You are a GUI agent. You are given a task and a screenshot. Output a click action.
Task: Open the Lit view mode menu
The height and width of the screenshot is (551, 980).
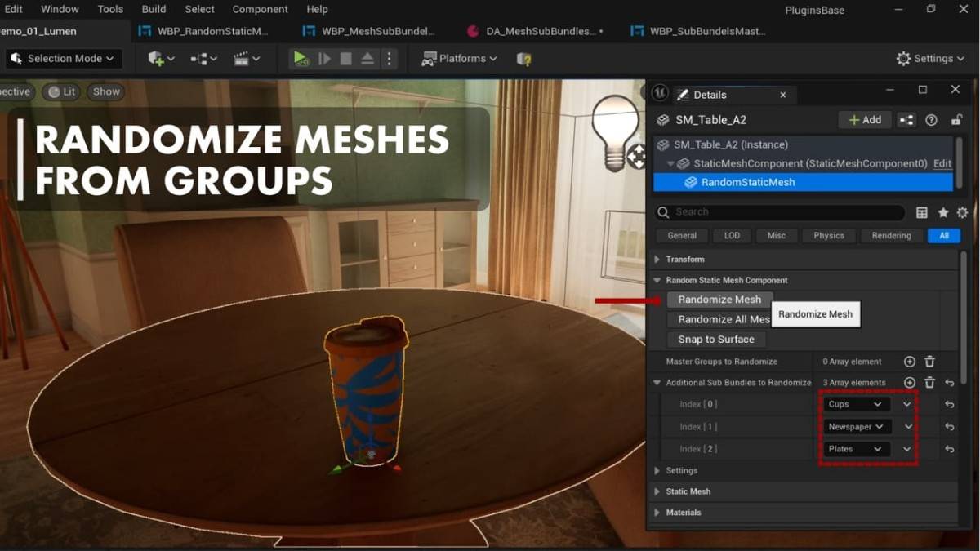(x=62, y=91)
